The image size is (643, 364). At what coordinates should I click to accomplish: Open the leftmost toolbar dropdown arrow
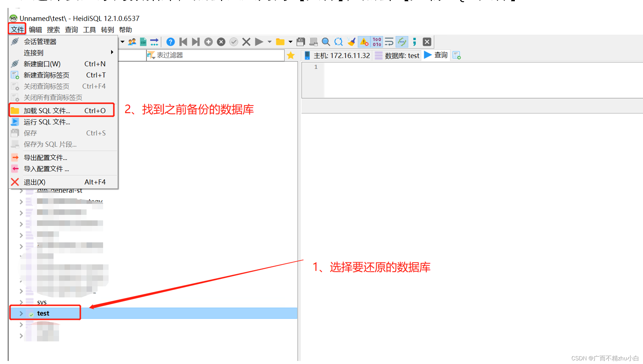pyautogui.click(x=122, y=42)
